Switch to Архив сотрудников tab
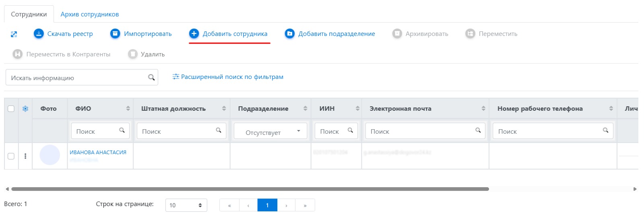This screenshot has width=644, height=215. [89, 14]
